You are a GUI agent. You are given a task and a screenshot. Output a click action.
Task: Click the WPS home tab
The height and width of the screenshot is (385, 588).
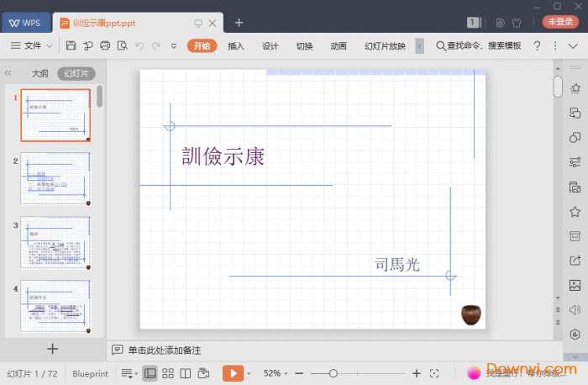[26, 23]
